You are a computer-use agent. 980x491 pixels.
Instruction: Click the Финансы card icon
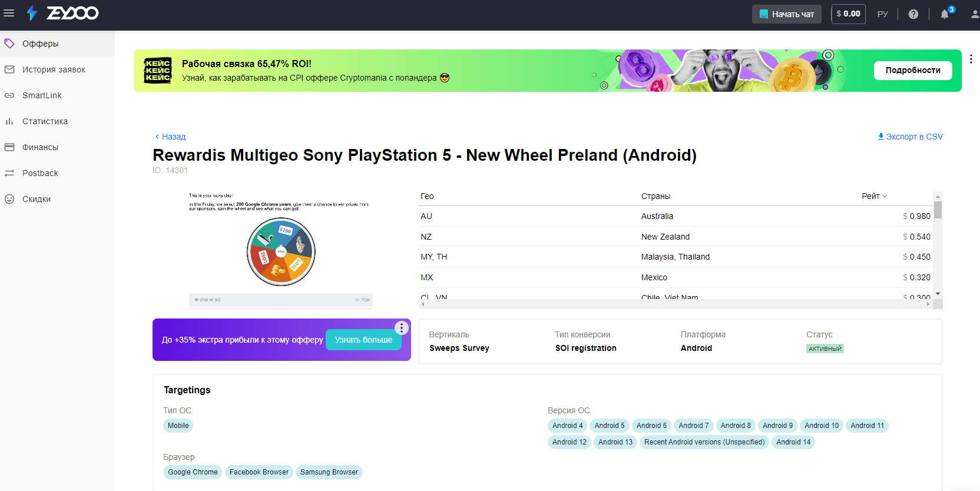tap(9, 147)
